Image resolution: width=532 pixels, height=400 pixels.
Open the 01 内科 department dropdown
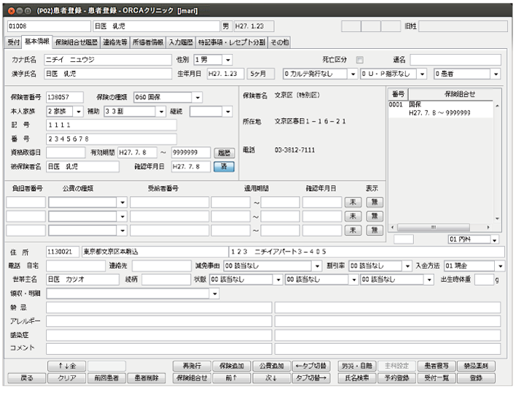(495, 240)
